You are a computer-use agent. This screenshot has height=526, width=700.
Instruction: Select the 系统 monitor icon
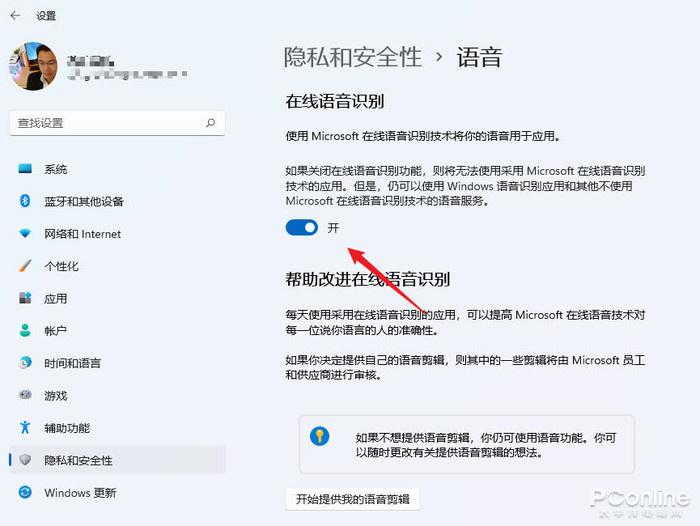click(25, 169)
